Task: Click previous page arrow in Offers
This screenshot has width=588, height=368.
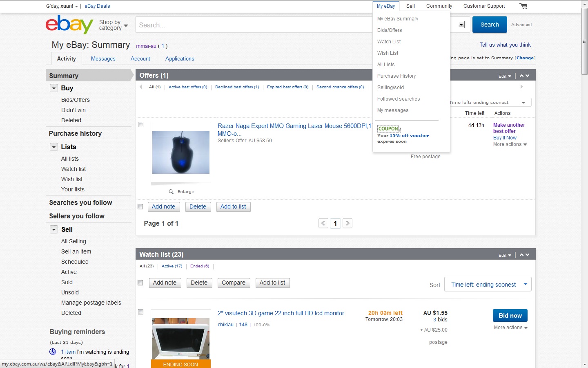Action: [x=323, y=223]
